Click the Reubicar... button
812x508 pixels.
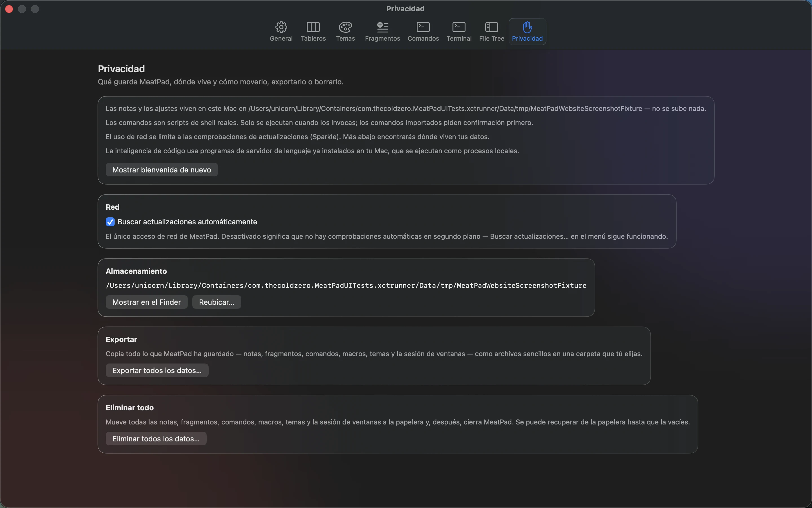(217, 302)
